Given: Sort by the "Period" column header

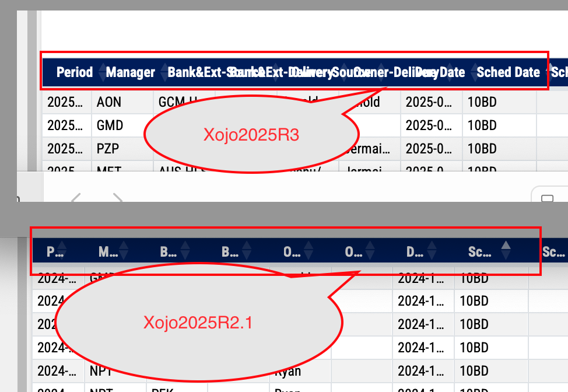Looking at the screenshot, I should [x=74, y=72].
